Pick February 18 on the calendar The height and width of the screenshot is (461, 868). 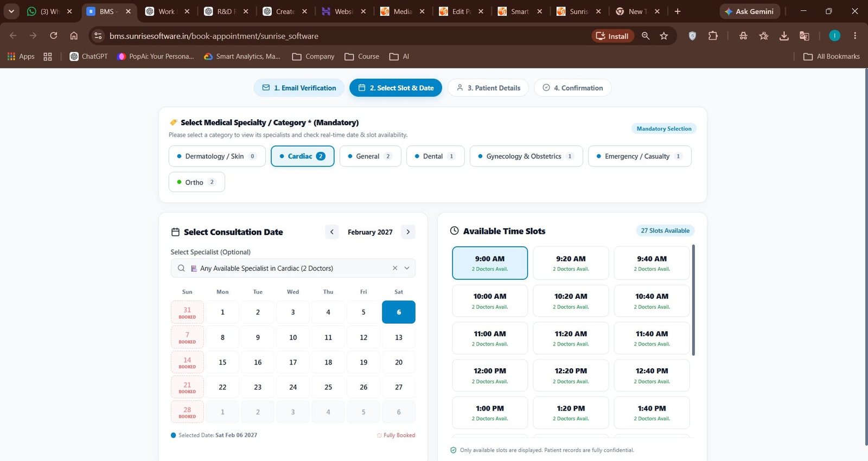tap(328, 362)
